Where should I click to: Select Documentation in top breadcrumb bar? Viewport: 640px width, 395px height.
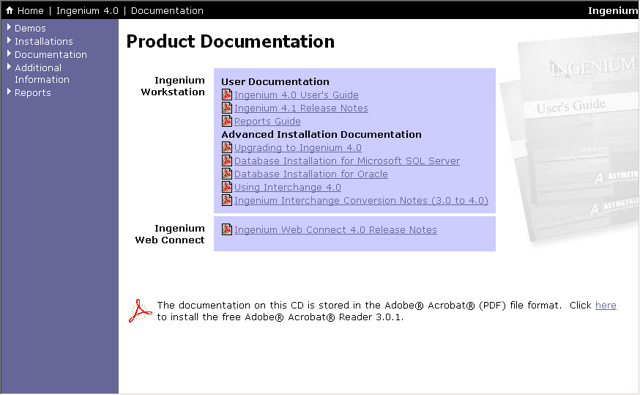tap(167, 11)
